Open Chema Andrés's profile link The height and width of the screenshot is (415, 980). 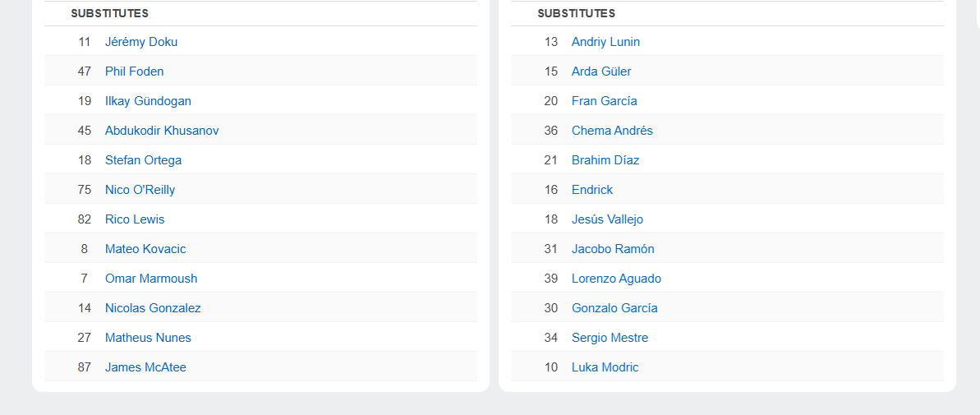coord(612,131)
